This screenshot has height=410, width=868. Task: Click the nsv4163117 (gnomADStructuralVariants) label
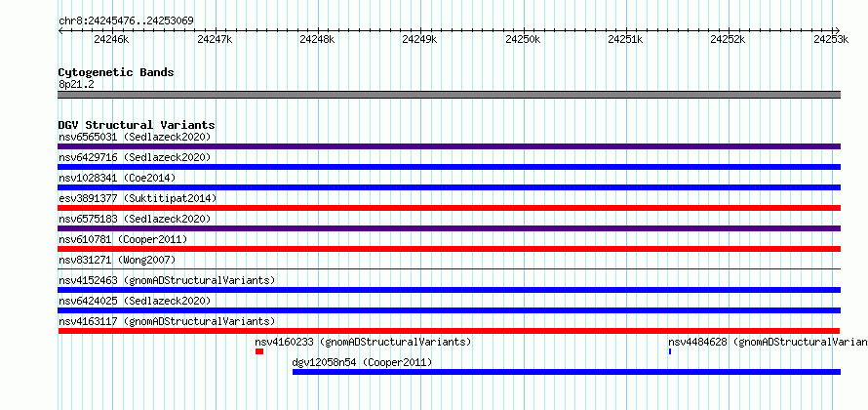click(x=167, y=321)
